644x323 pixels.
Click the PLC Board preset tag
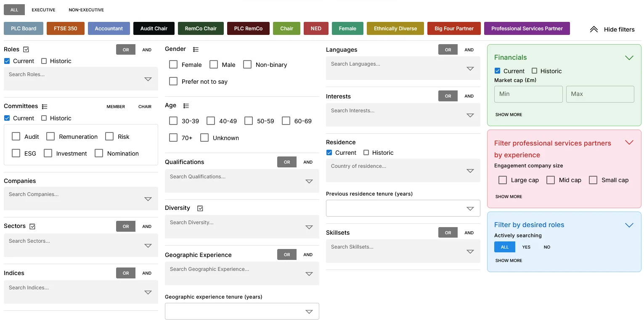tap(24, 29)
